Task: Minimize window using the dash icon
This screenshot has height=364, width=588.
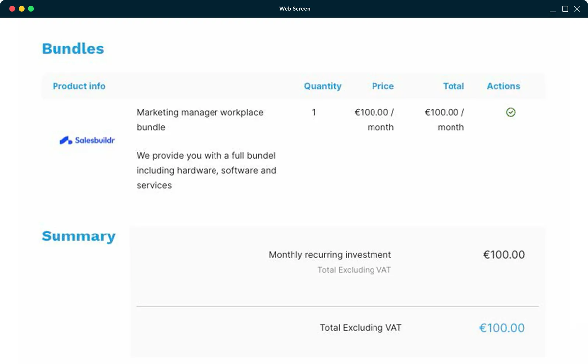Action: click(553, 11)
